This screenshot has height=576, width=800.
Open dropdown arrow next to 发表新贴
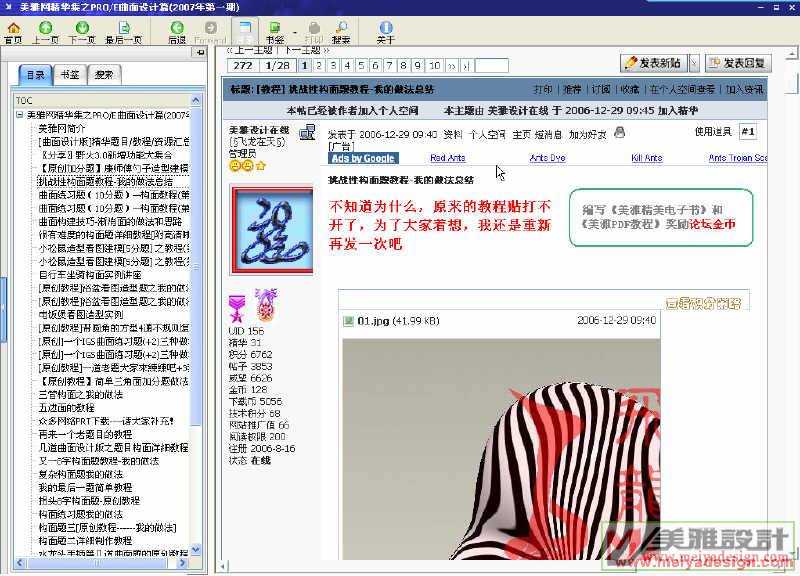coord(690,63)
